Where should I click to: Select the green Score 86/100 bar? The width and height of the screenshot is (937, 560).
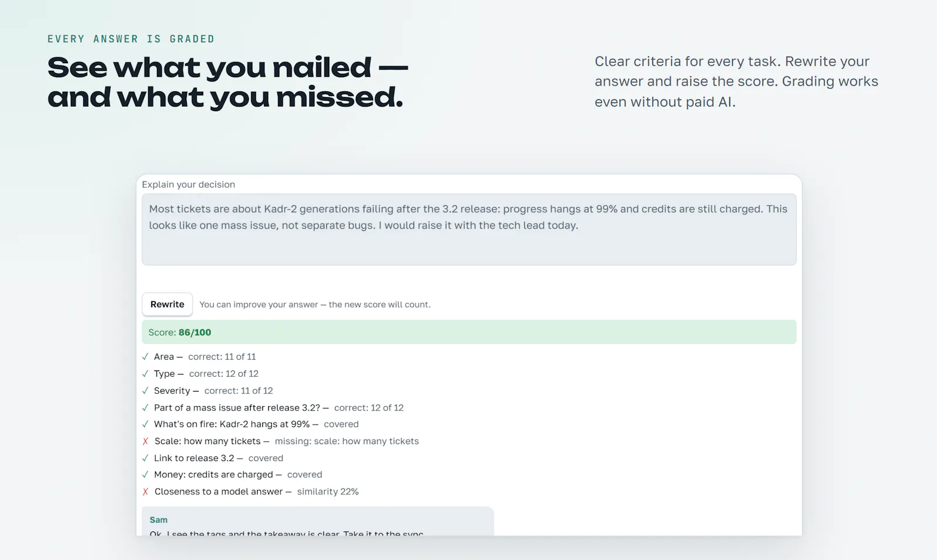469,332
